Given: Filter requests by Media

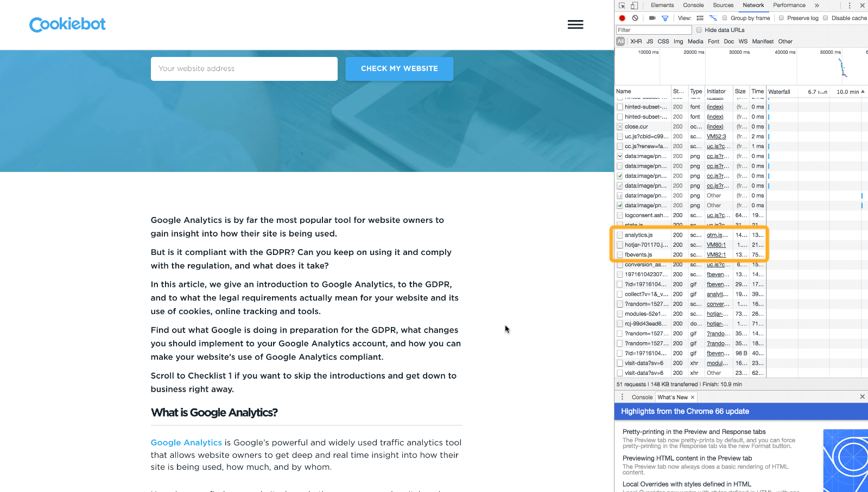Looking at the screenshot, I should tap(695, 41).
